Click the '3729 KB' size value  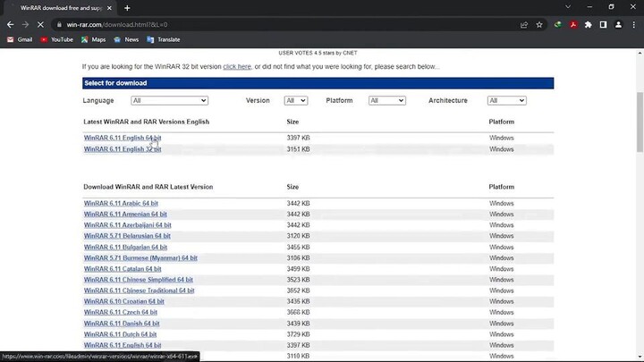[298, 334]
